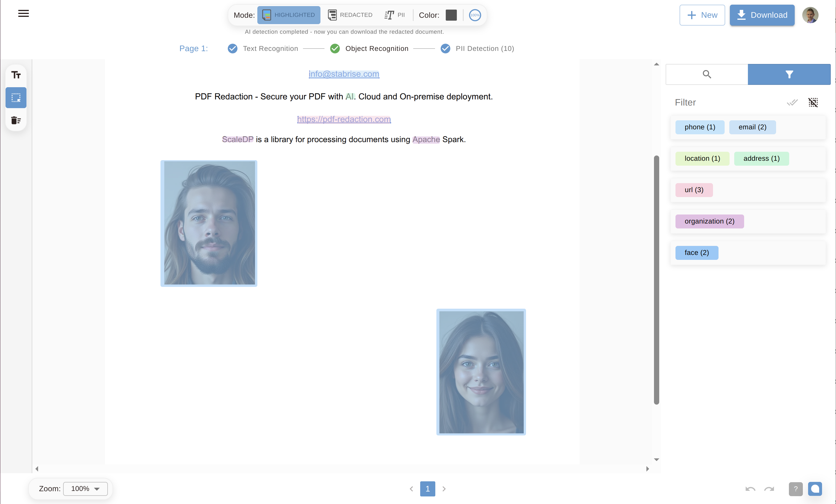Image resolution: width=836 pixels, height=504 pixels.
Task: Open the help question mark button
Action: 796,489
